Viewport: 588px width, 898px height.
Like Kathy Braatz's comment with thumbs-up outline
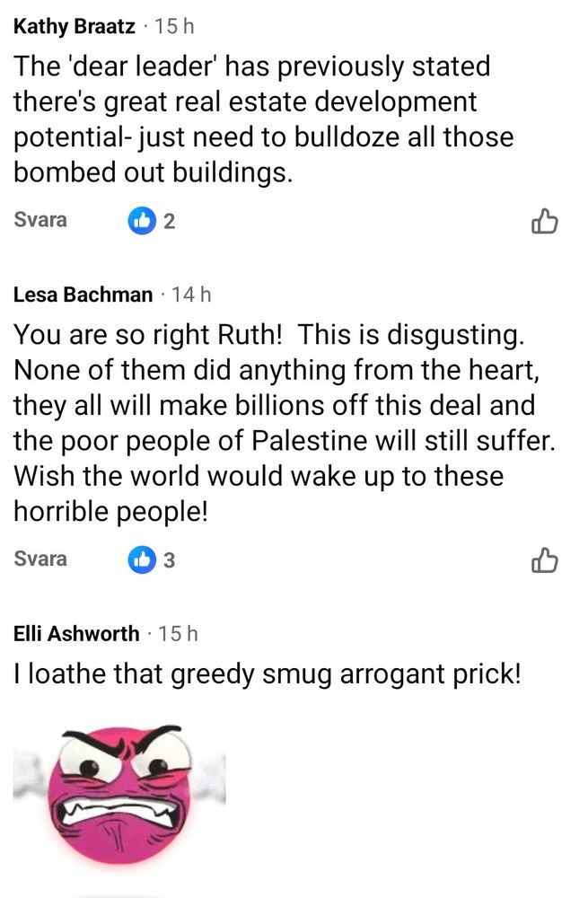545,221
